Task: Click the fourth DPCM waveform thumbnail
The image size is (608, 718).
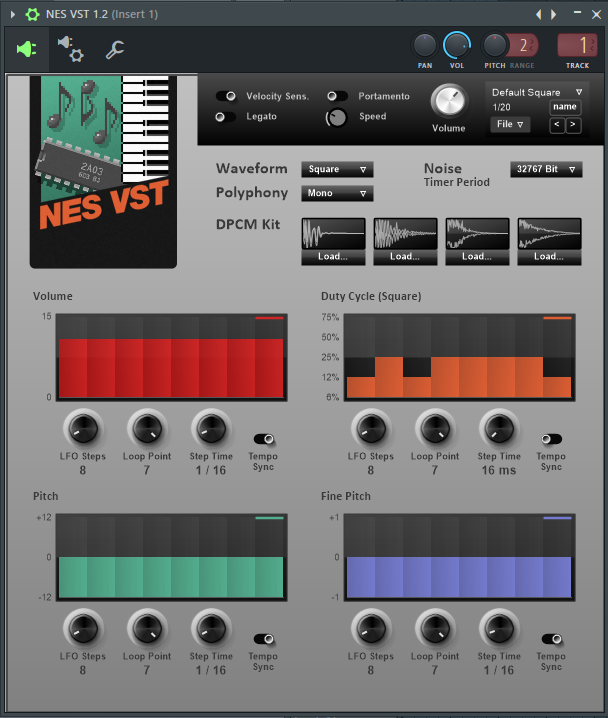Action: (x=549, y=234)
